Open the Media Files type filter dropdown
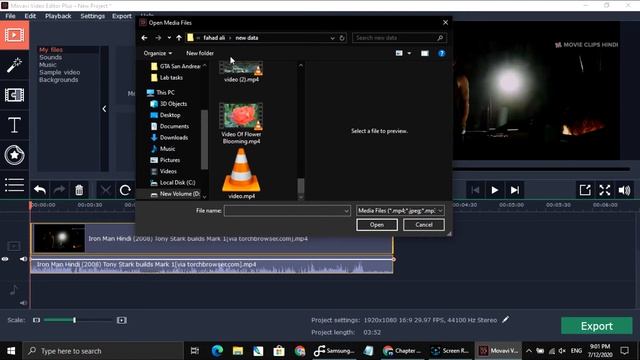The height and width of the screenshot is (360, 640). pos(400,211)
